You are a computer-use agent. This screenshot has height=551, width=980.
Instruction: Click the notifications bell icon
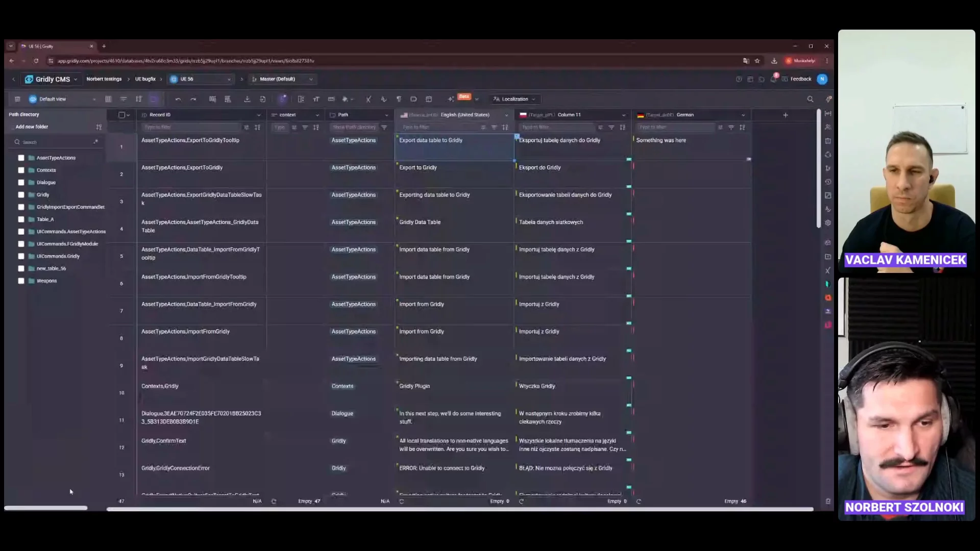coord(773,79)
